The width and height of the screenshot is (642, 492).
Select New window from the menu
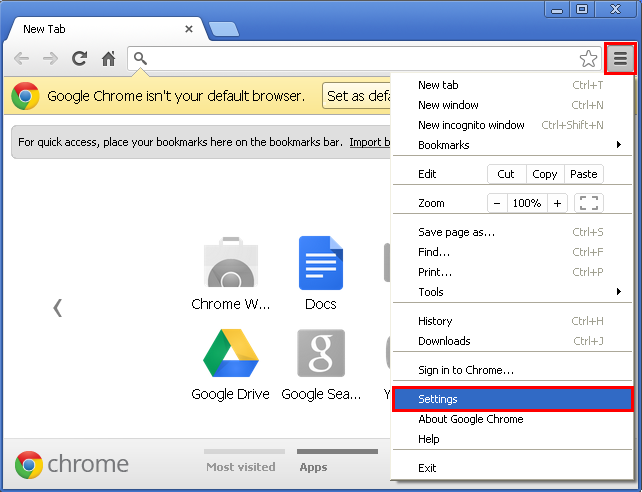512,105
